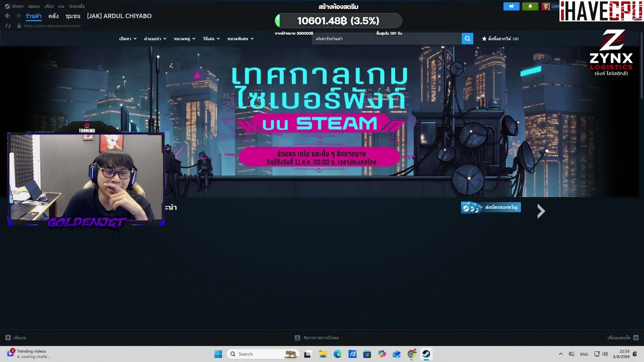Click the profile avatar in the top bar

[545, 7]
